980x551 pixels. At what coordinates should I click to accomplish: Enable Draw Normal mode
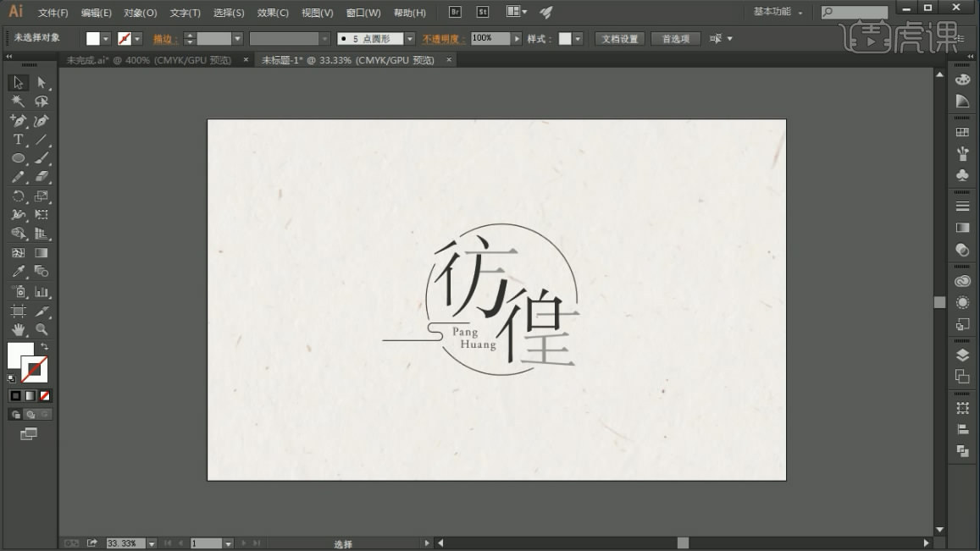pos(15,414)
